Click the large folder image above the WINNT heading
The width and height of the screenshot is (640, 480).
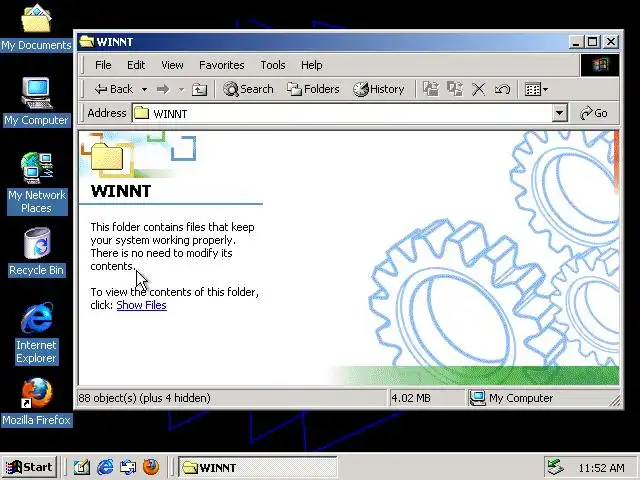[107, 156]
